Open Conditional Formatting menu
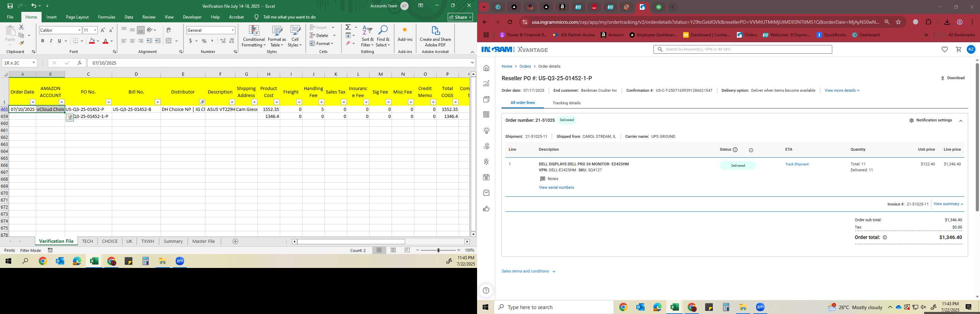Screen dimensions: 980x314 (x=254, y=37)
